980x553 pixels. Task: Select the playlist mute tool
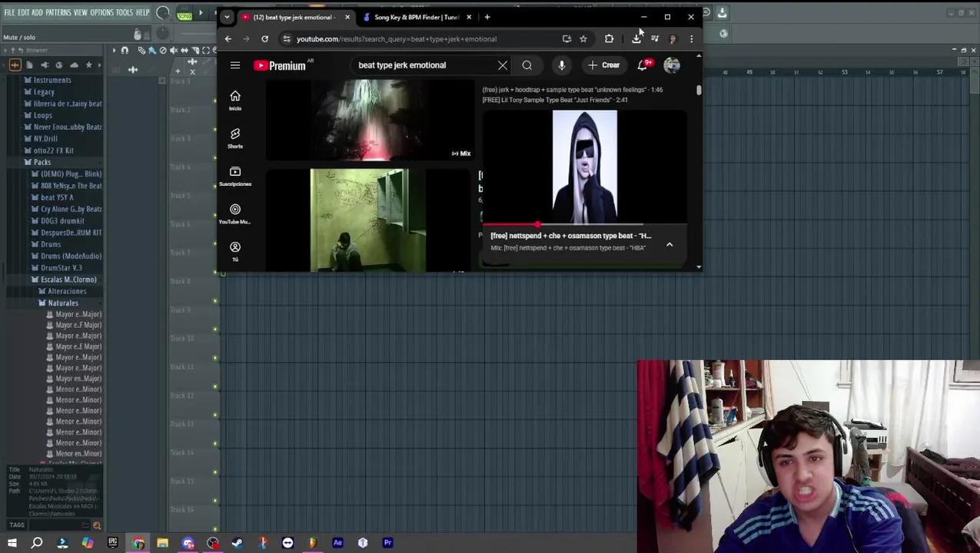[174, 51]
